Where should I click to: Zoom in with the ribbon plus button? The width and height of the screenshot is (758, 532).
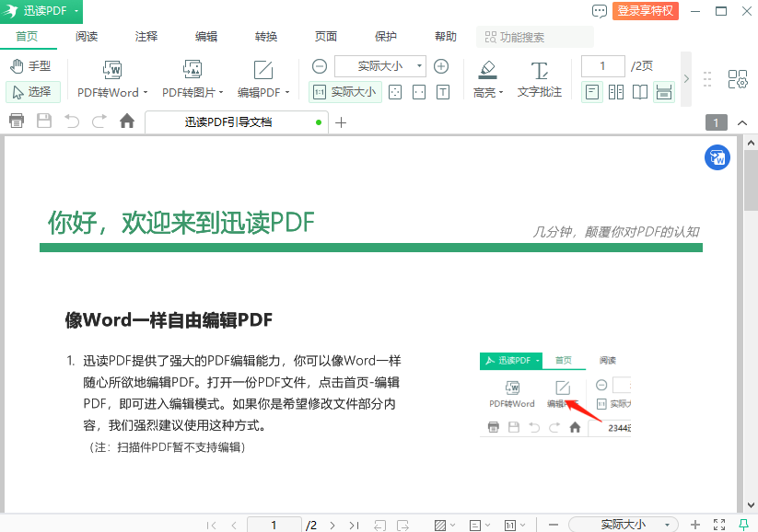click(441, 66)
